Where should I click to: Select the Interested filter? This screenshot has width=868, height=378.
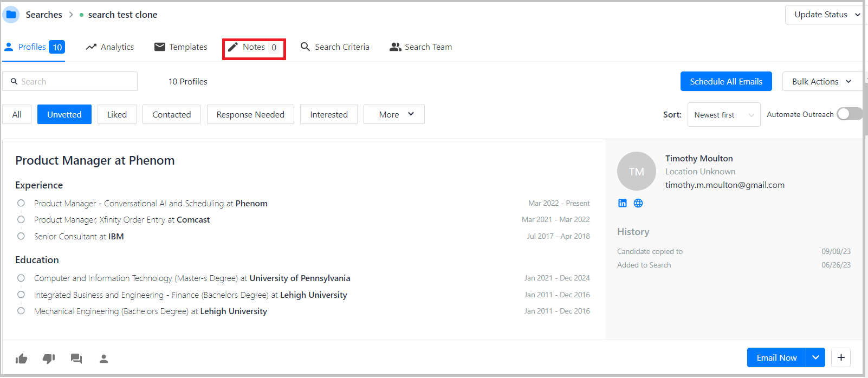(x=329, y=114)
